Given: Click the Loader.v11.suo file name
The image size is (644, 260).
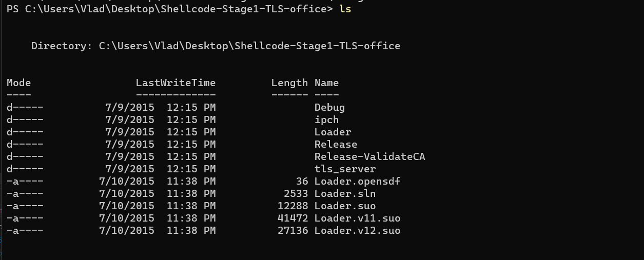Looking at the screenshot, I should point(357,218).
